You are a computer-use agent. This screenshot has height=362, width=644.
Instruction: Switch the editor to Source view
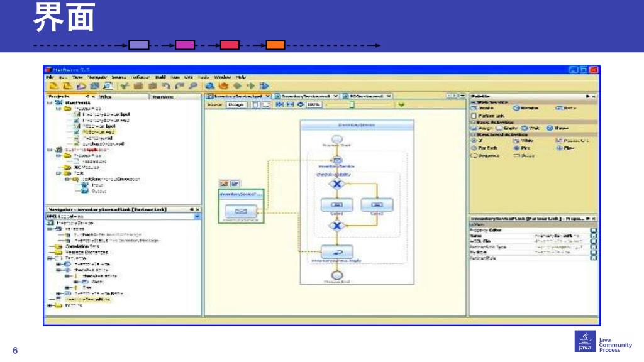[214, 104]
